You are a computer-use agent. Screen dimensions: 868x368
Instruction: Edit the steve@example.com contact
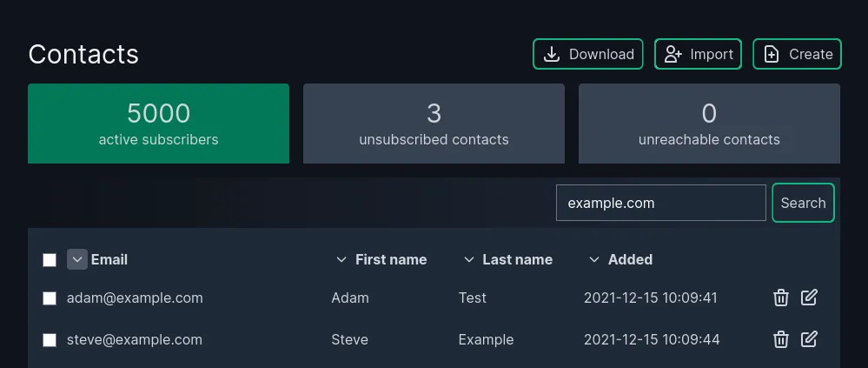coord(809,339)
